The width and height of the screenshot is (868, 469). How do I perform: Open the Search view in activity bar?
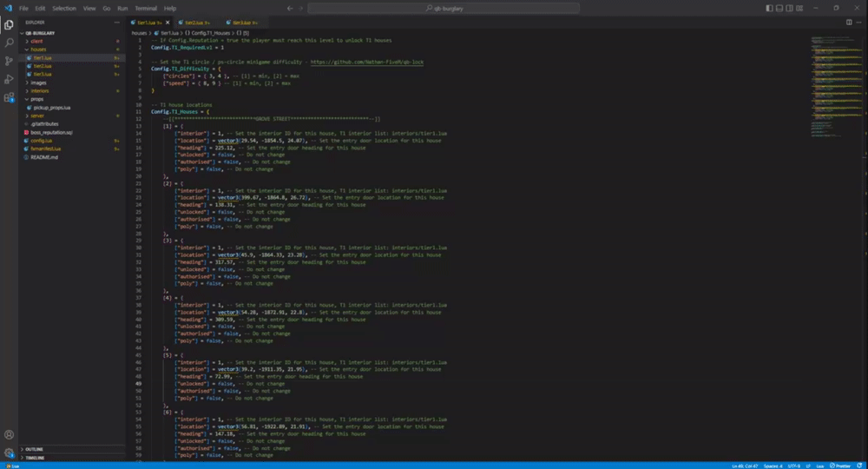(x=10, y=43)
